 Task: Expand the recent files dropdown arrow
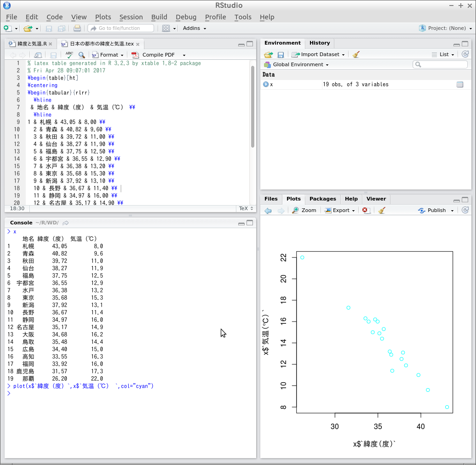click(37, 29)
